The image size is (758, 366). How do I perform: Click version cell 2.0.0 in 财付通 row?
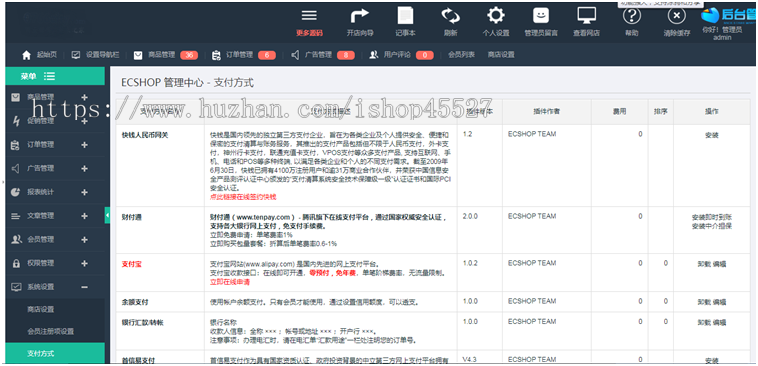pos(470,217)
